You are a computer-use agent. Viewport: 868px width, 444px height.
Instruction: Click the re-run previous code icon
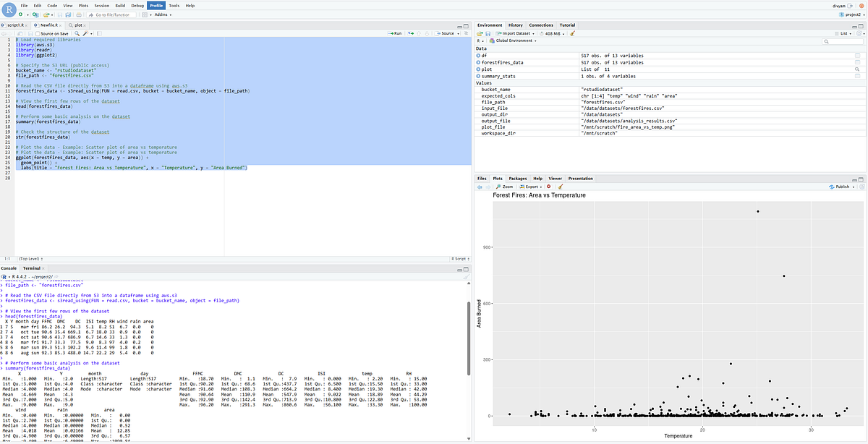[x=411, y=33]
